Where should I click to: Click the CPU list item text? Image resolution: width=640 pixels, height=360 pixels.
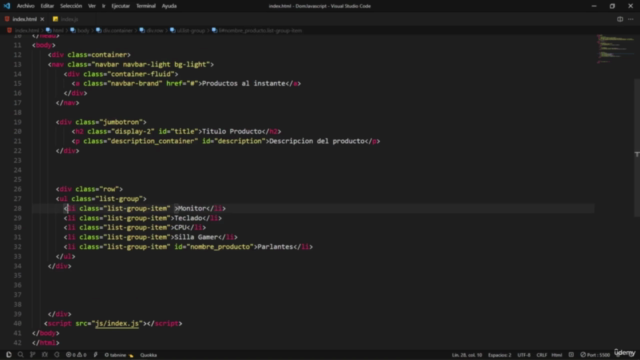180,227
